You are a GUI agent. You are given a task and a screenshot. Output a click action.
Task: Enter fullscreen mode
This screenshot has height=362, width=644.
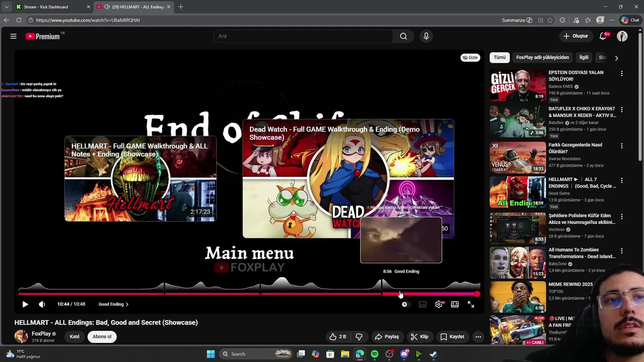coord(471,304)
